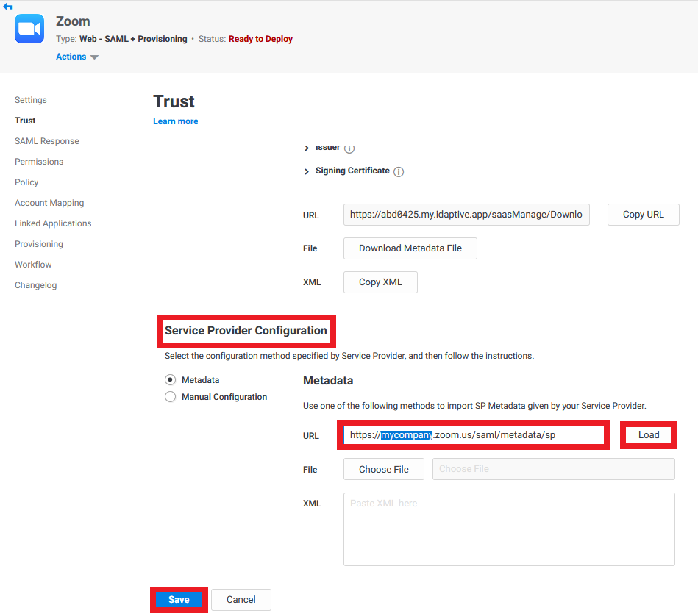The image size is (698, 616).
Task: Open the Policy section
Action: [x=26, y=182]
